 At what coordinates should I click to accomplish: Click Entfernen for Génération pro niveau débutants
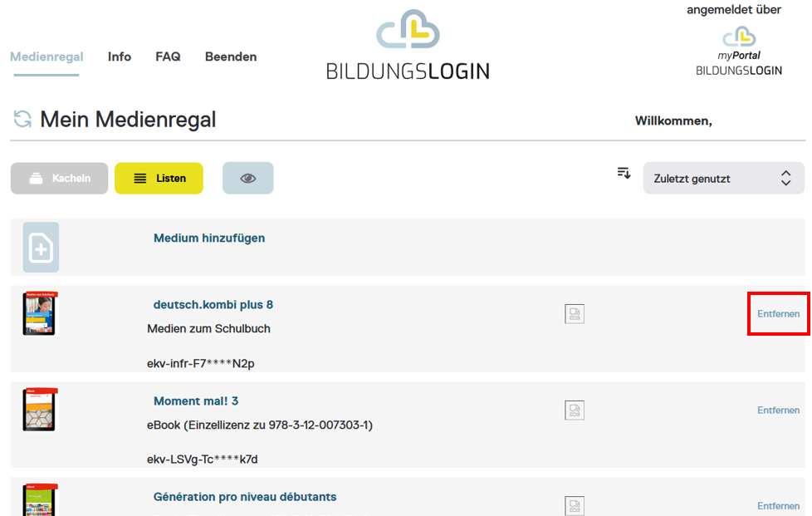click(778, 506)
